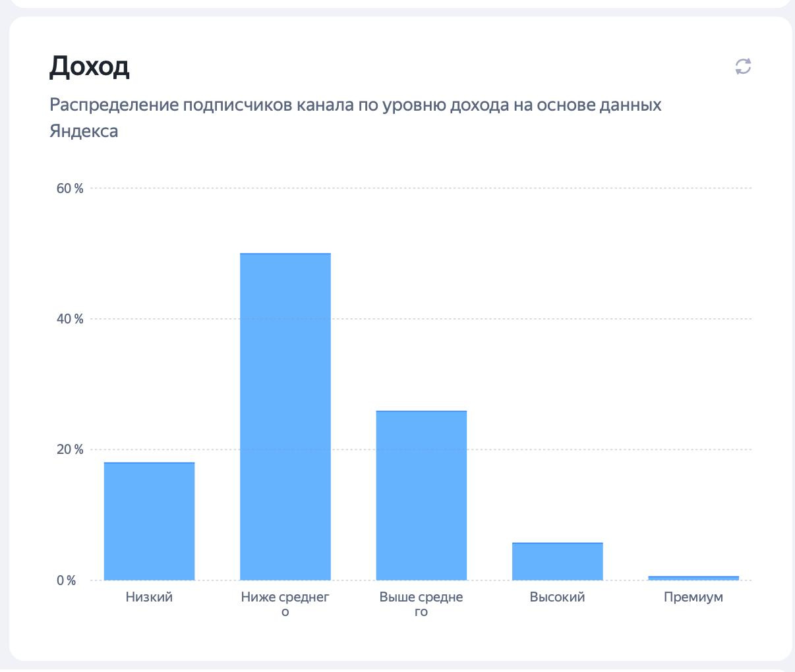Click the Низкий axis label
Image resolution: width=795 pixels, height=672 pixels.
tap(149, 597)
